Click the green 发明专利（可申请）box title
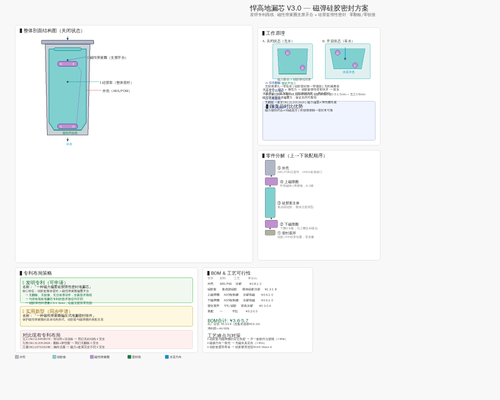The image size is (500, 400). pos(44,282)
